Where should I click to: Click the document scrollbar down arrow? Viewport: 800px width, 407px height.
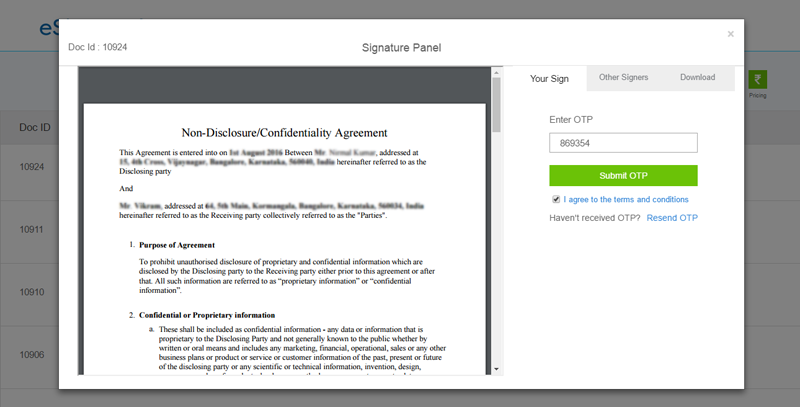(x=496, y=369)
